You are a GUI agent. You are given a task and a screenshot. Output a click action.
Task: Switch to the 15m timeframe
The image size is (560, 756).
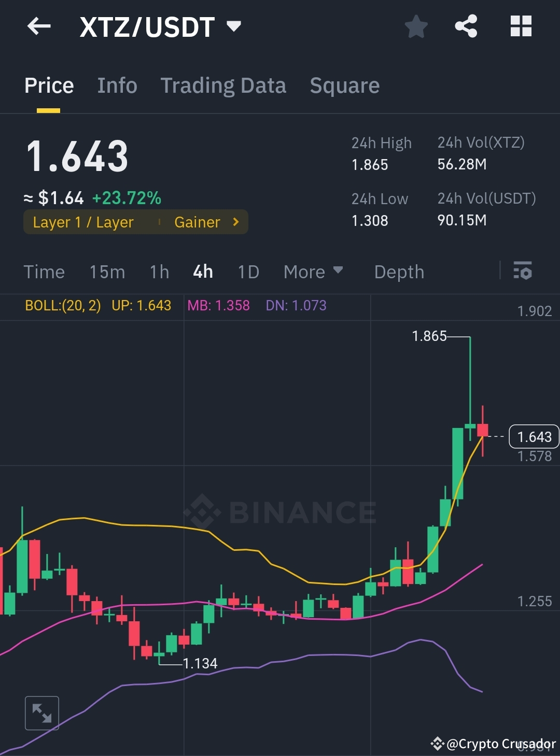(x=107, y=271)
